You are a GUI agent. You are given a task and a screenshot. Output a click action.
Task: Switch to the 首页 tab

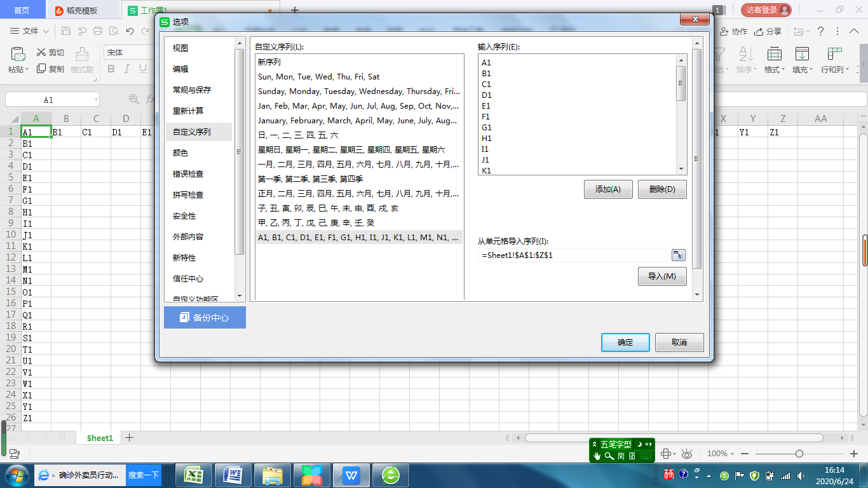(22, 10)
